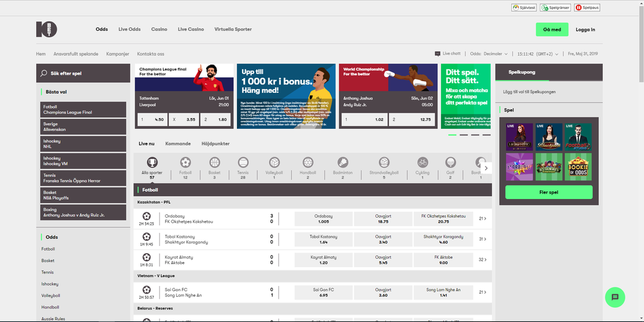Open the floating chat bubble button
This screenshot has width=644, height=322.
(615, 298)
